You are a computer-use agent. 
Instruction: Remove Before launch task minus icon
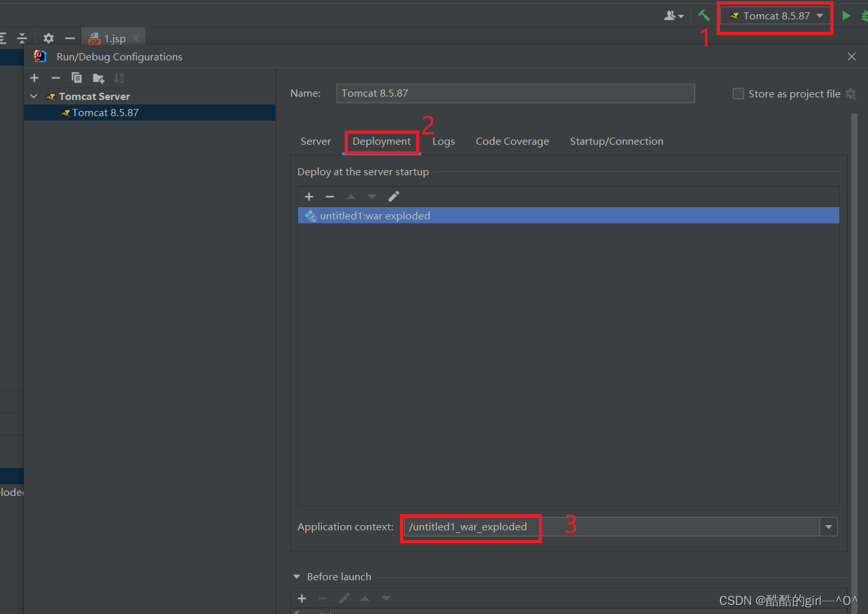coord(323,598)
